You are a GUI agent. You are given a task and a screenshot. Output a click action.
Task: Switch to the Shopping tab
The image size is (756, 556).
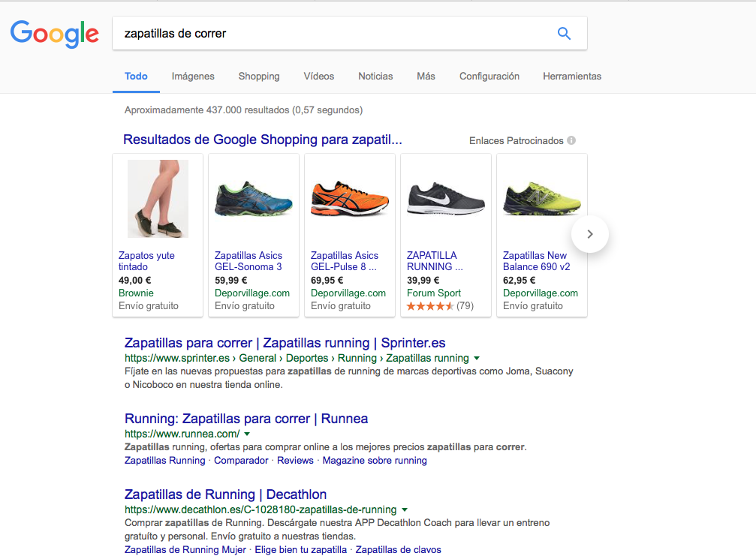pos(259,77)
